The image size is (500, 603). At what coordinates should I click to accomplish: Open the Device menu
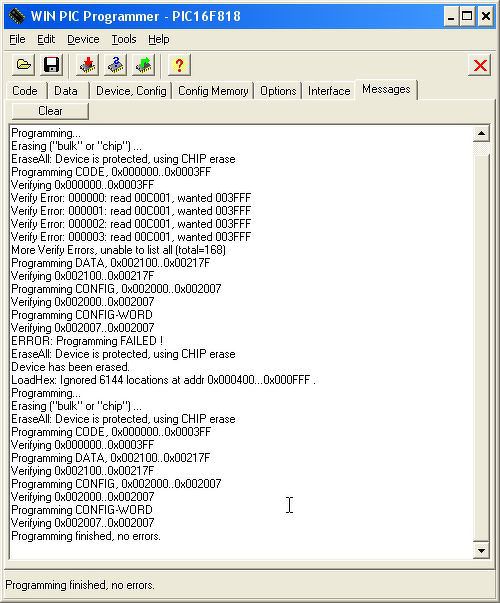[83, 39]
